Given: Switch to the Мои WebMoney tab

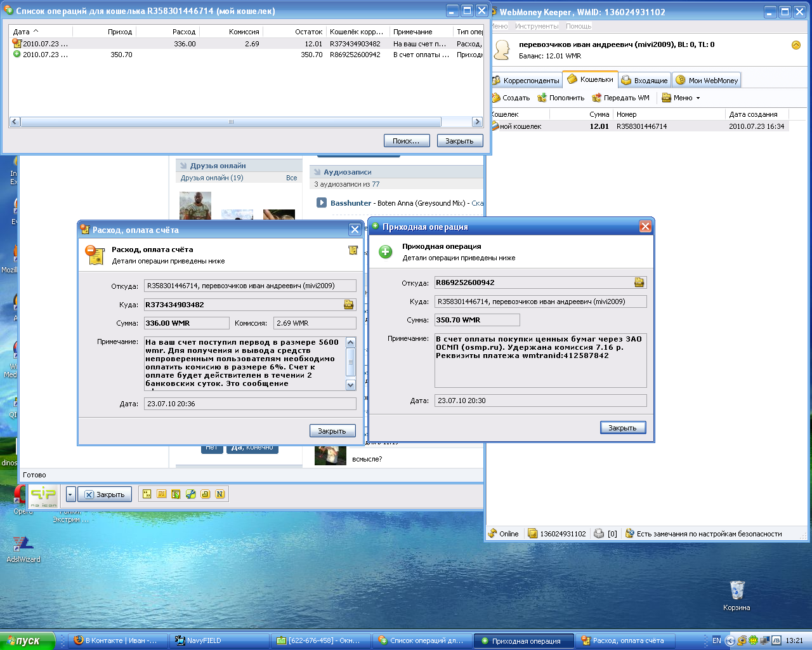Looking at the screenshot, I should 707,81.
